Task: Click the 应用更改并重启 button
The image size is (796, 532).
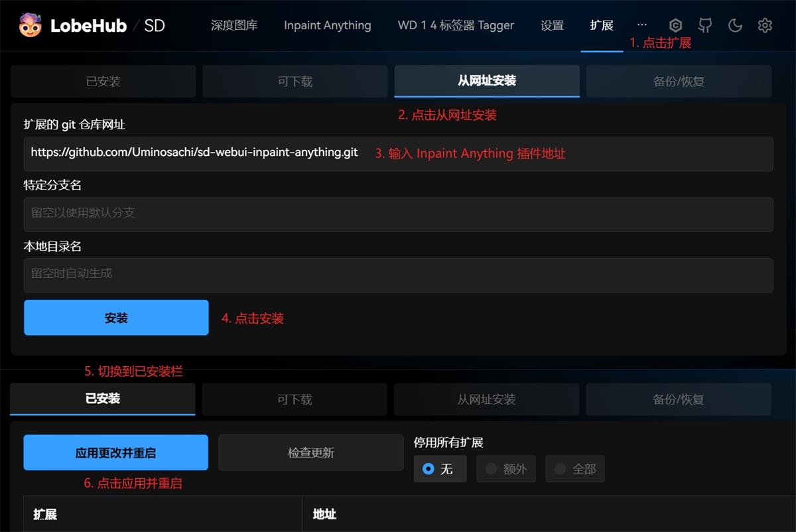Action: [x=116, y=453]
